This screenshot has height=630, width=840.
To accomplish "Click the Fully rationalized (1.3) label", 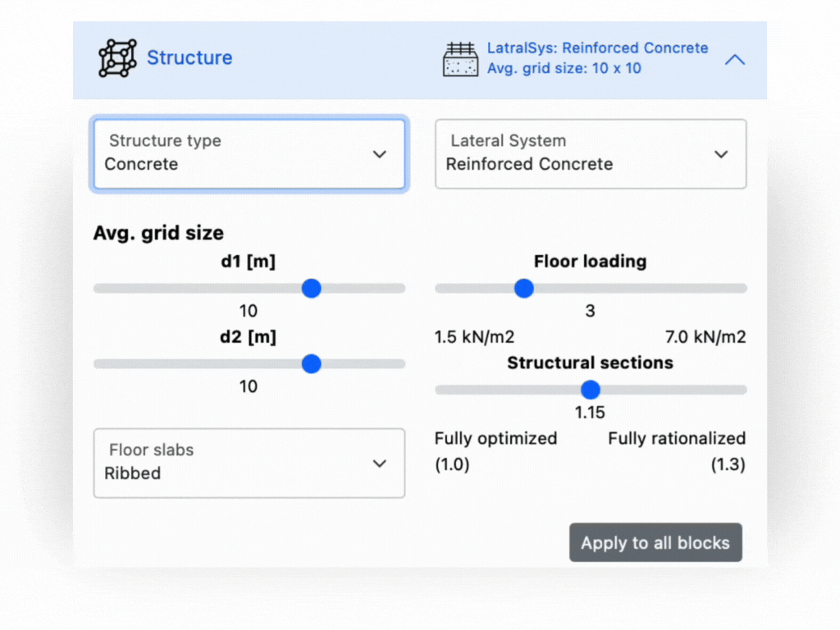I will click(x=677, y=450).
